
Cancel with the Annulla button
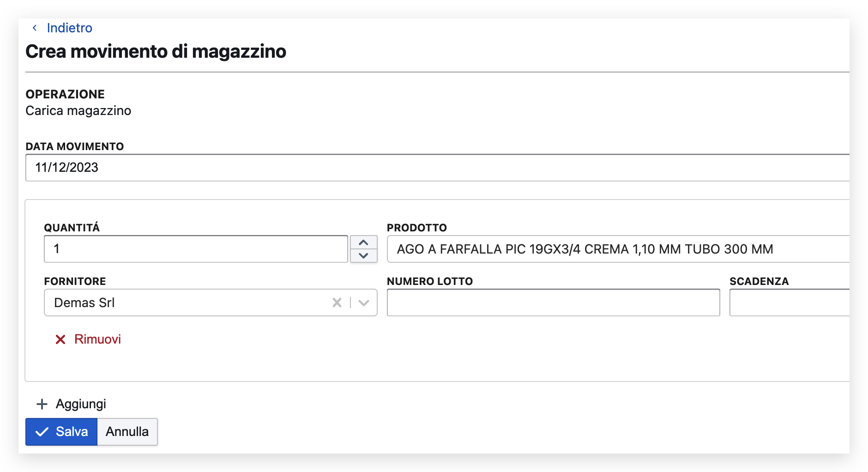point(127,432)
